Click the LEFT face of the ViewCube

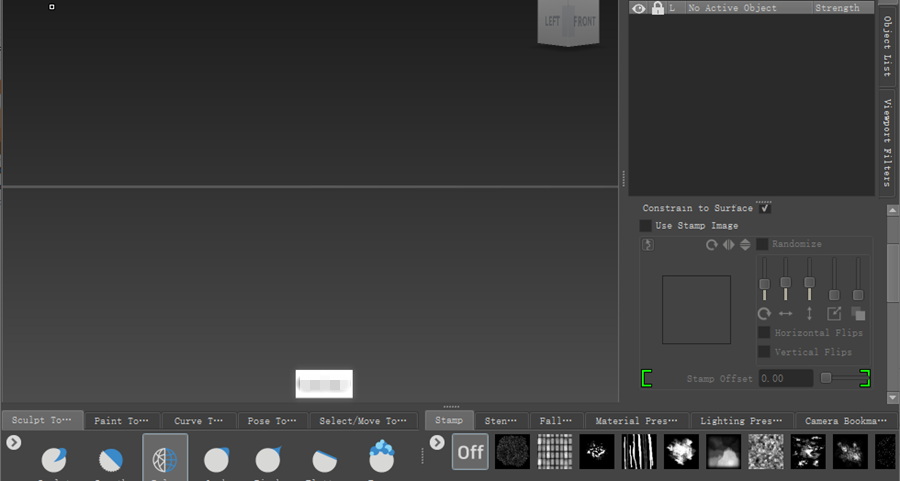pyautogui.click(x=552, y=21)
